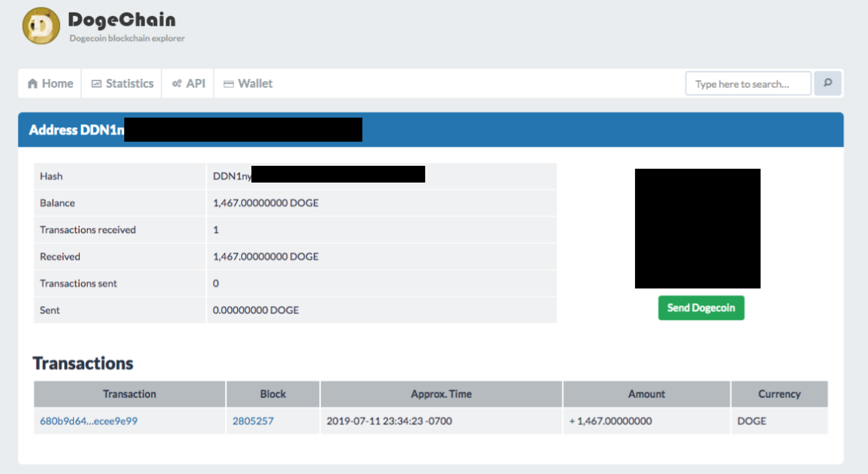This screenshot has height=474, width=868.
Task: Open the Statistics nav item
Action: [122, 83]
